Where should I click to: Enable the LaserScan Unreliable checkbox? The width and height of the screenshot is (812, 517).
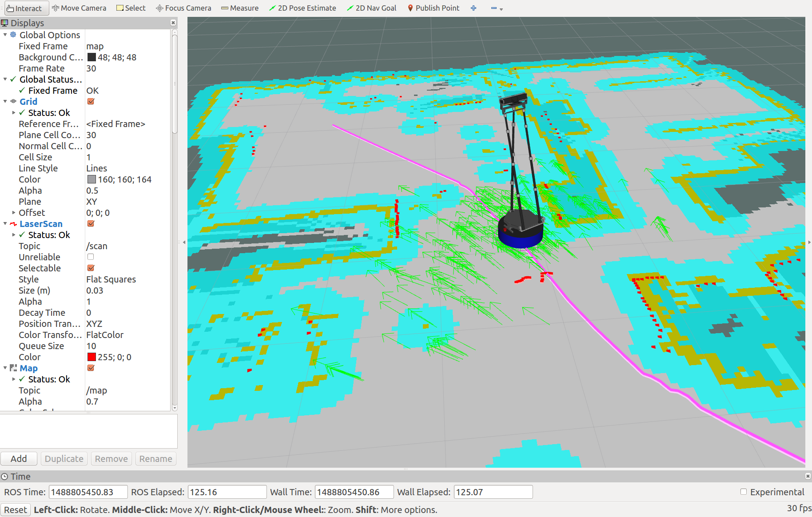(x=91, y=257)
